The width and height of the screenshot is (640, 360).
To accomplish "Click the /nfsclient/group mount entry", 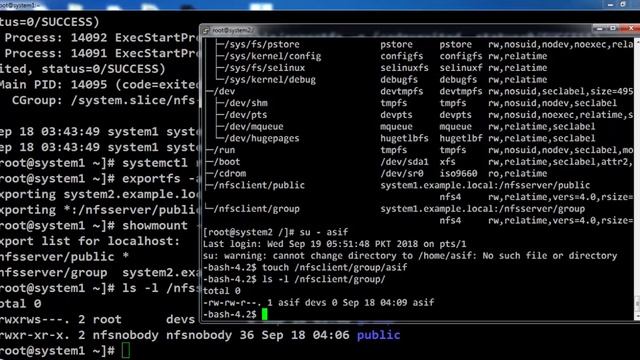I will pyautogui.click(x=256, y=209).
